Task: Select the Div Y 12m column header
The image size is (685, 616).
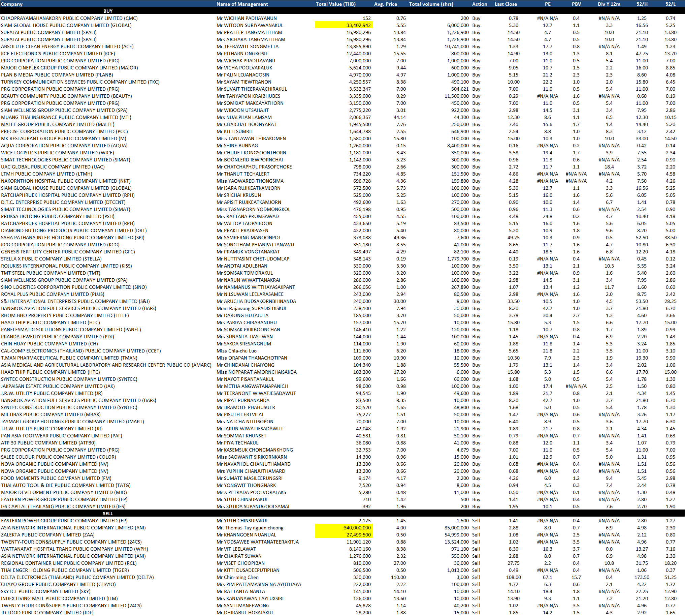Action: coord(609,4)
